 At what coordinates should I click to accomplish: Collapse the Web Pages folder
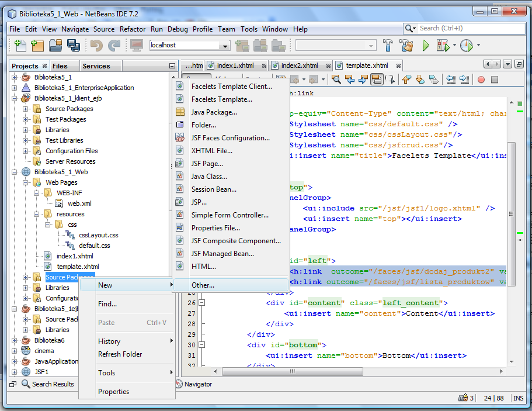coord(25,183)
